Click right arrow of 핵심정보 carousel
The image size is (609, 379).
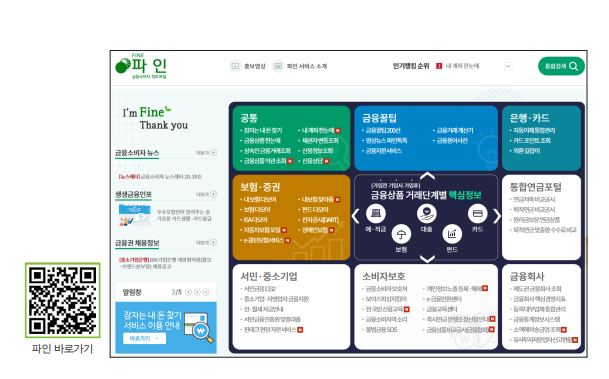pyautogui.click(x=497, y=216)
